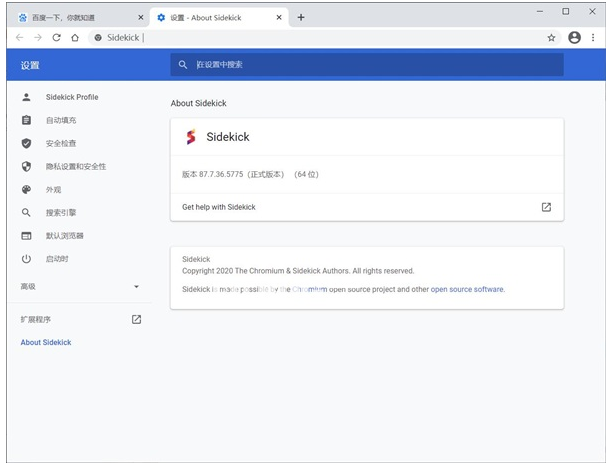Image resolution: width=615 pixels, height=468 pixels.
Task: Open 隐私设置和安全性 section
Action: coord(78,167)
